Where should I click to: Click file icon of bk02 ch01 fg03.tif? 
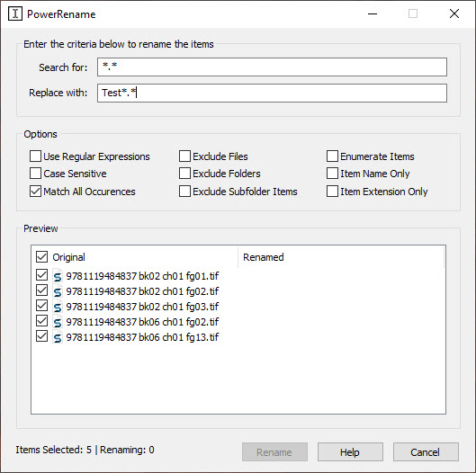click(x=58, y=307)
